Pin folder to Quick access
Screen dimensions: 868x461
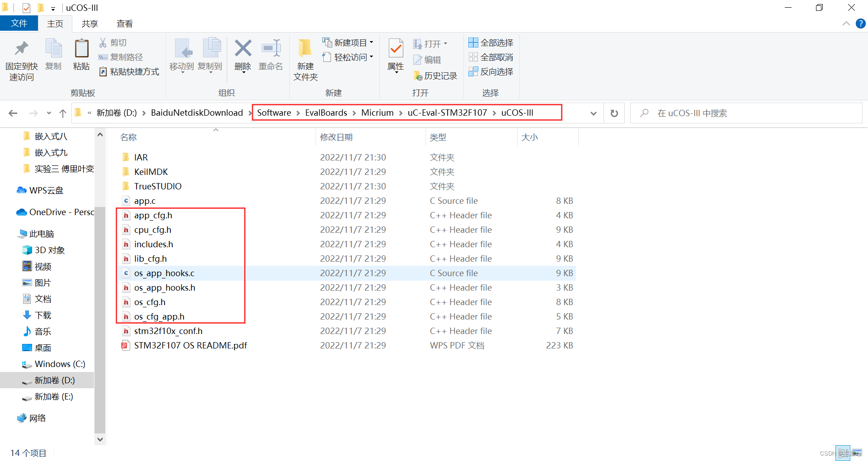click(x=21, y=60)
